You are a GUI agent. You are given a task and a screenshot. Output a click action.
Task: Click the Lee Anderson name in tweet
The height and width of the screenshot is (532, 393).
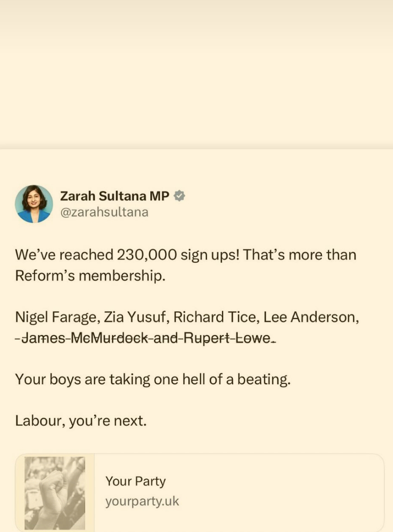click(x=311, y=317)
